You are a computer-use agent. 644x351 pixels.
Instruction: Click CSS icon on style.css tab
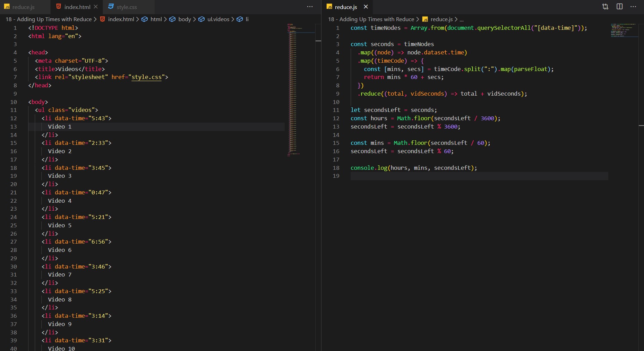click(x=111, y=7)
